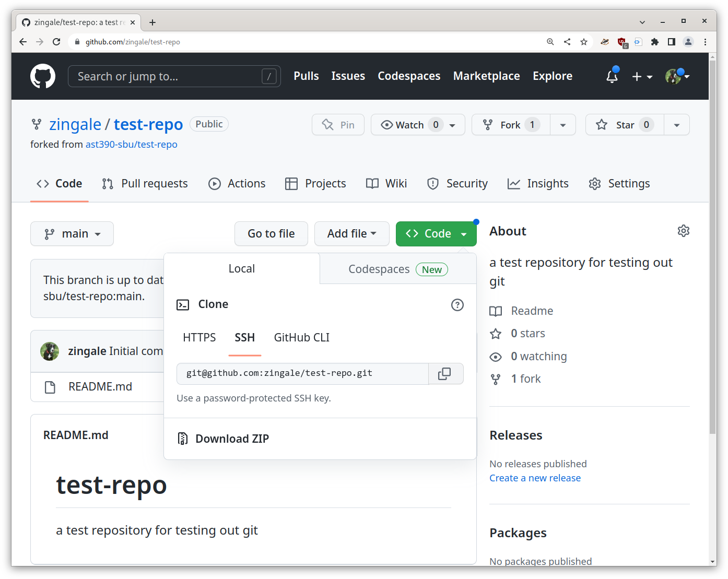Edit repository details via the About gear icon

point(683,230)
